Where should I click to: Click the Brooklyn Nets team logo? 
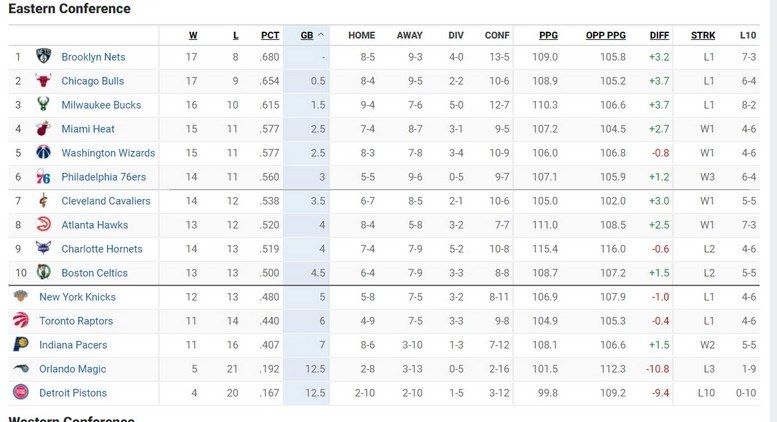(43, 57)
